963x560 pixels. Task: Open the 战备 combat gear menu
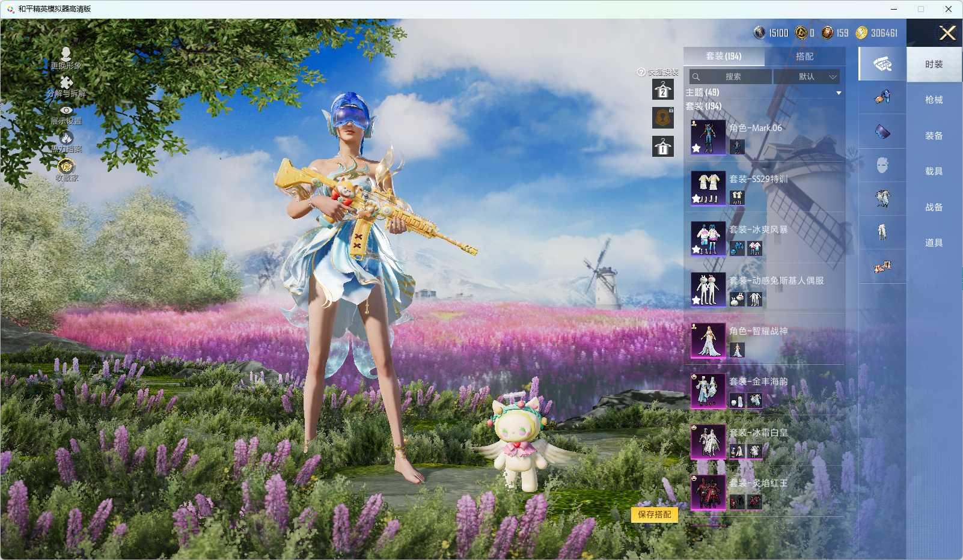934,207
